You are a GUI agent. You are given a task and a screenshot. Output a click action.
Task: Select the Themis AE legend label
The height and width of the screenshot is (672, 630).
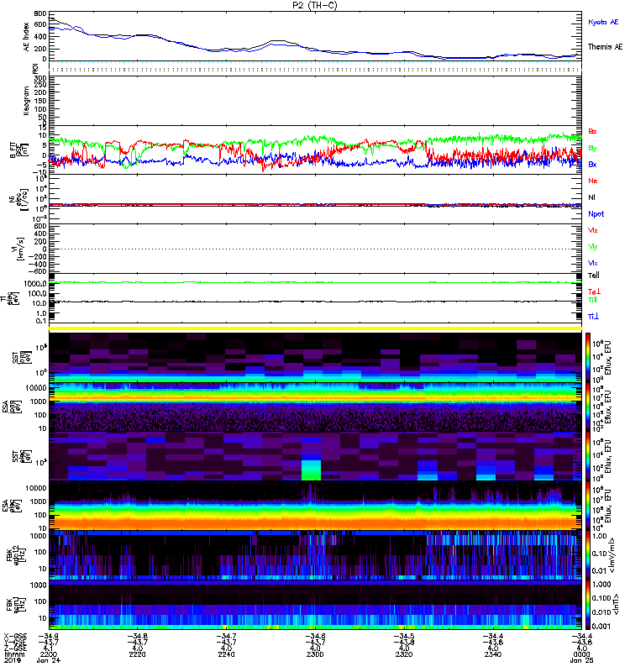pyautogui.click(x=605, y=47)
